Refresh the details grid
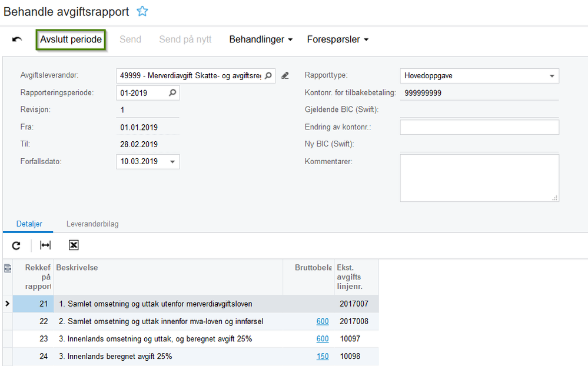Viewport: 588px width, 366px height. coord(16,245)
